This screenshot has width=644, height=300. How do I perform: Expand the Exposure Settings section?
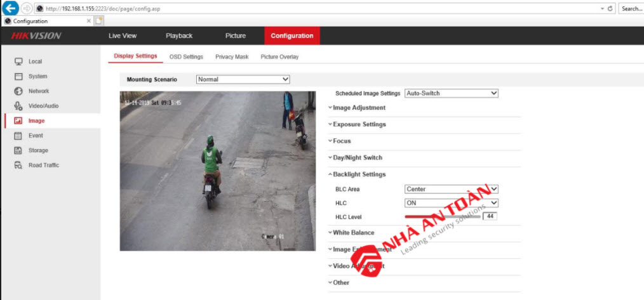pos(359,124)
